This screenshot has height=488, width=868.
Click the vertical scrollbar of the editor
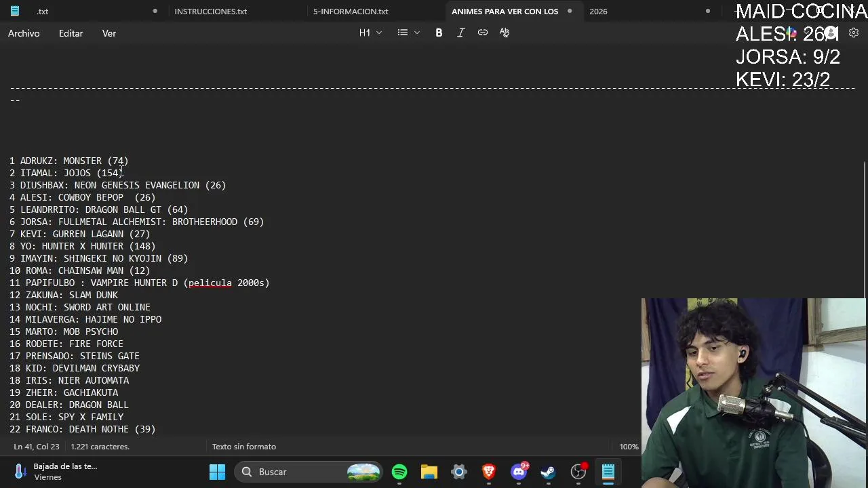[x=864, y=230]
